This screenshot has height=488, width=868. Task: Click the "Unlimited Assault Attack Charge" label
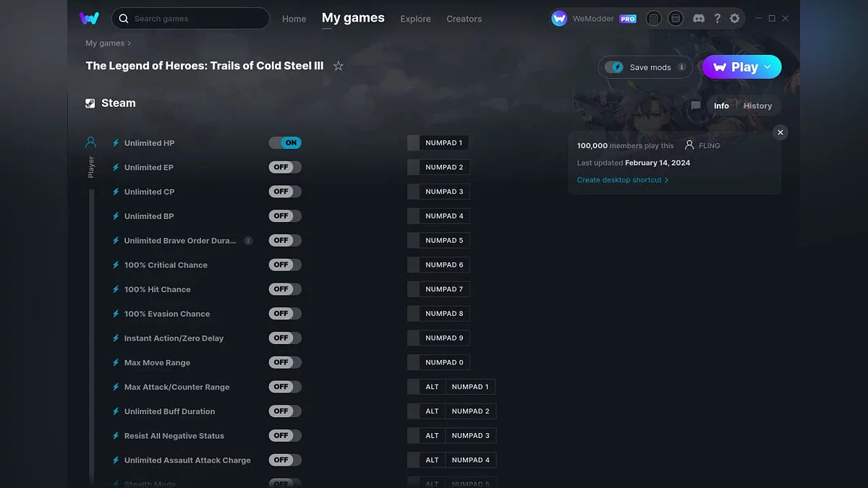coord(187,461)
